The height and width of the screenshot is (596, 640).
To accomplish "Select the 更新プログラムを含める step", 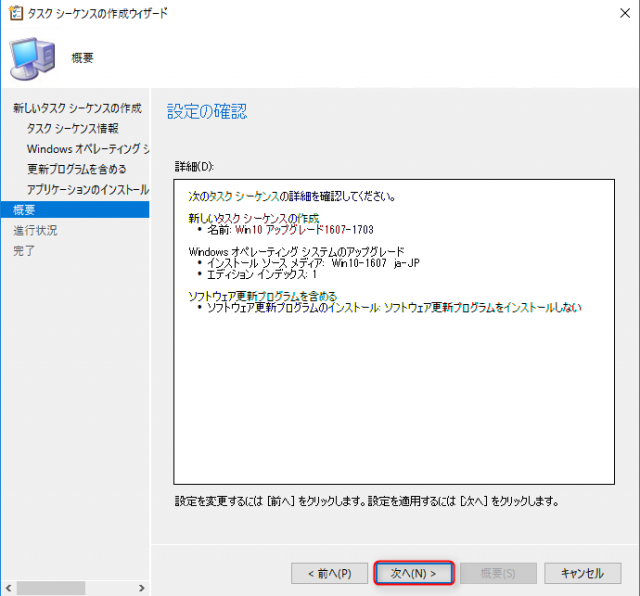I will click(x=77, y=169).
